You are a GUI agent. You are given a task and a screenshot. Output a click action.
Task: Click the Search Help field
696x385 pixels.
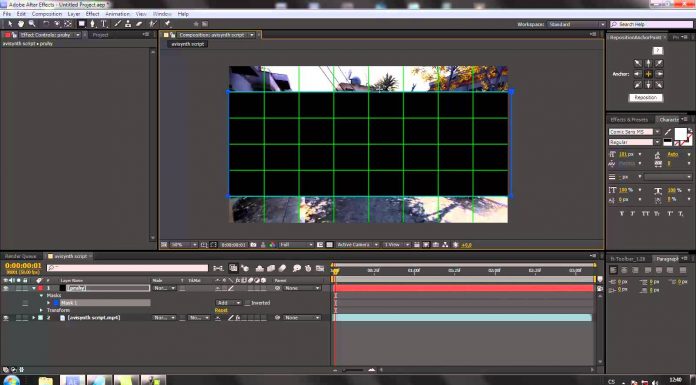click(652, 24)
